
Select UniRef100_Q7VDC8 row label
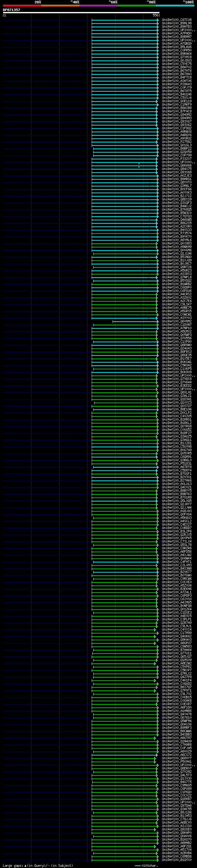(x=176, y=379)
